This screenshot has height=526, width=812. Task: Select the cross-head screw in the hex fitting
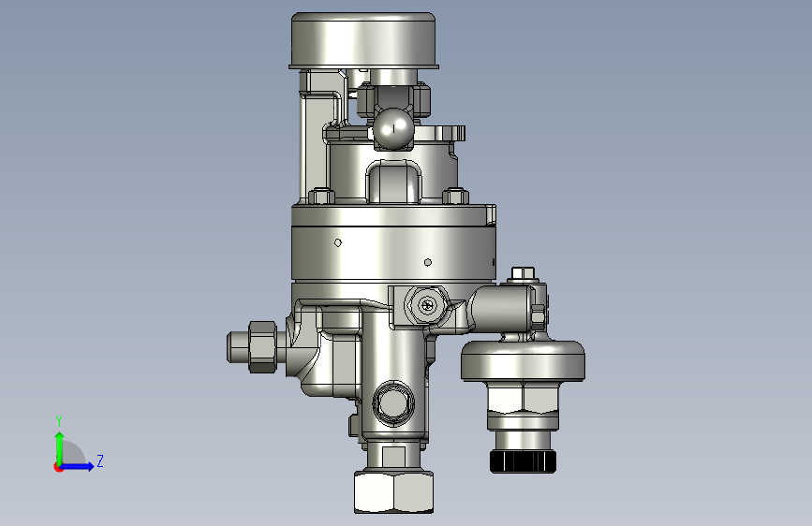(x=427, y=306)
